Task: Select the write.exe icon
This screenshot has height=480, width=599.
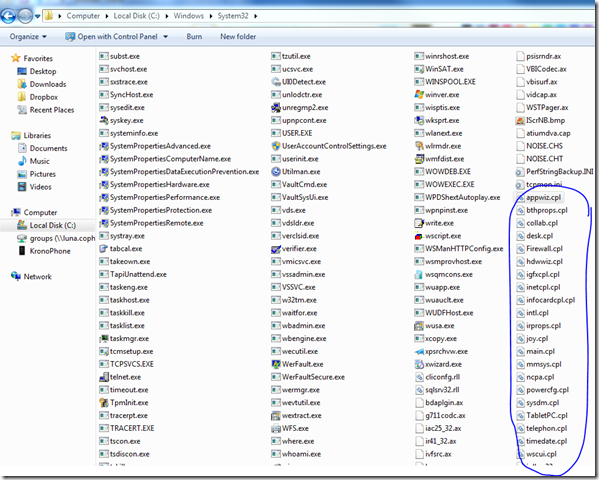Action: coord(419,223)
